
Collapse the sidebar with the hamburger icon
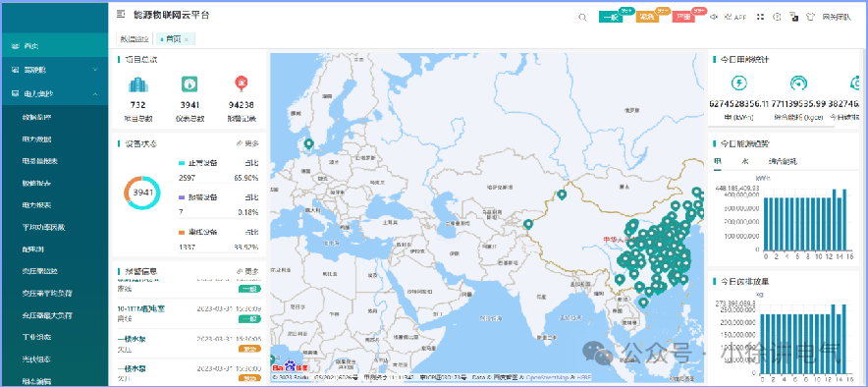coord(121,15)
